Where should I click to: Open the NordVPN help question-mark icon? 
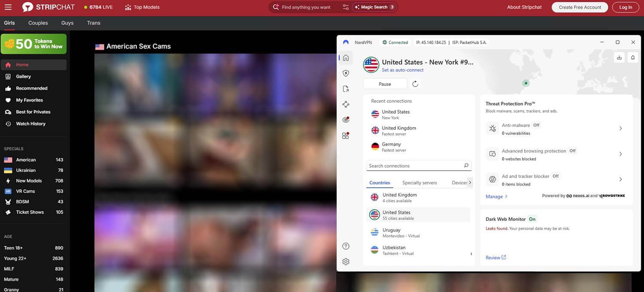[x=346, y=246]
